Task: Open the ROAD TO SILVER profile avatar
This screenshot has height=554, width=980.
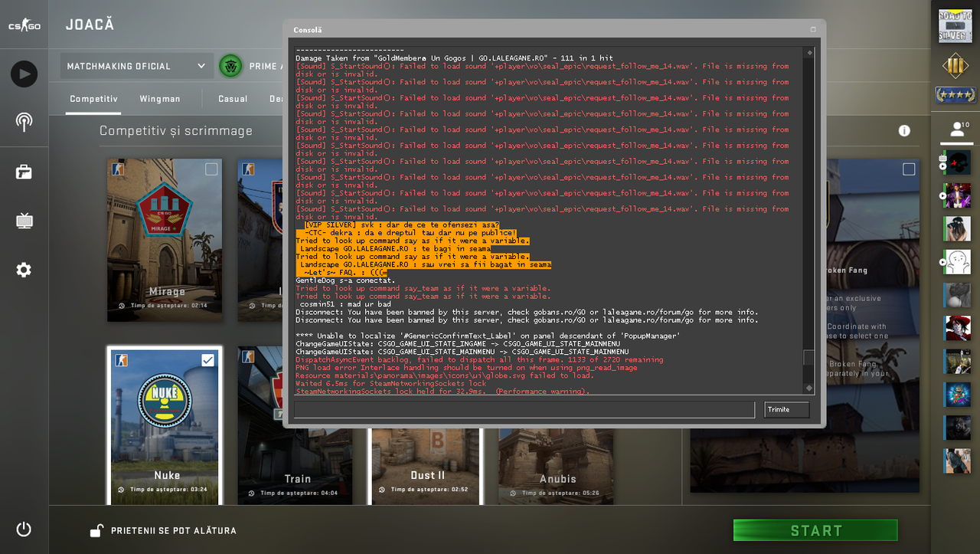Action: (955, 25)
